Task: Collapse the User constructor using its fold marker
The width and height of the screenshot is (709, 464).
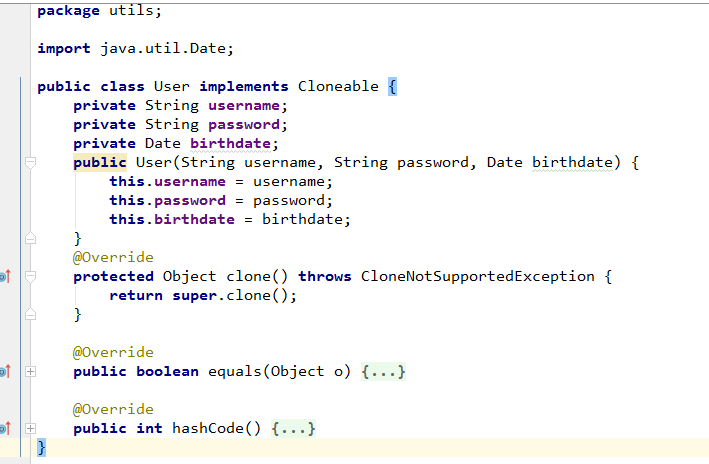Action: pyautogui.click(x=30, y=162)
